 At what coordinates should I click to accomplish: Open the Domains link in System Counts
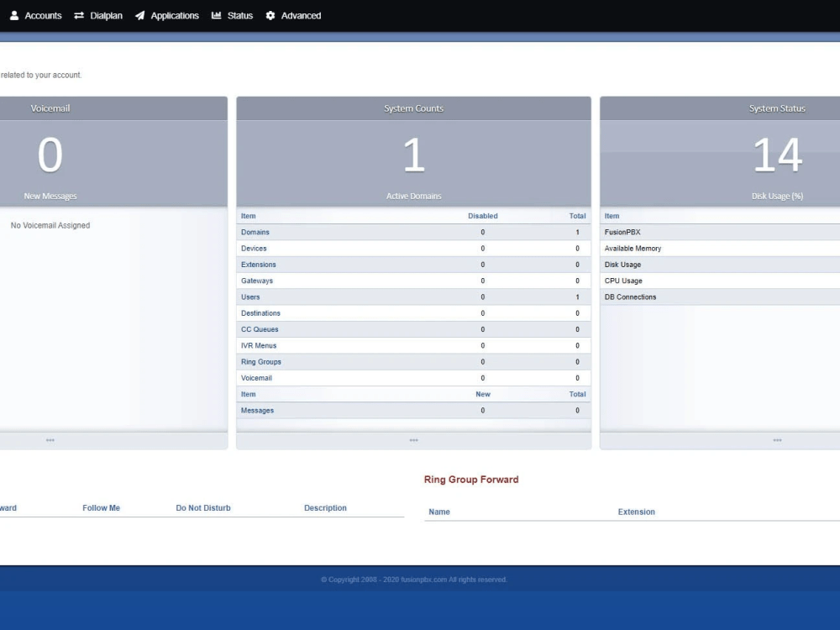point(255,232)
